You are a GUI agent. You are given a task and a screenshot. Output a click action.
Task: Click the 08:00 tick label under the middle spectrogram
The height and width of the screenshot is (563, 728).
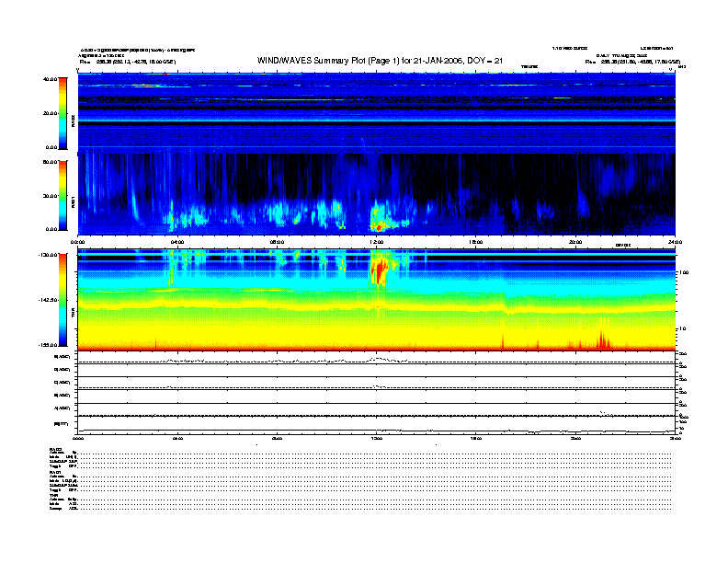tap(277, 242)
